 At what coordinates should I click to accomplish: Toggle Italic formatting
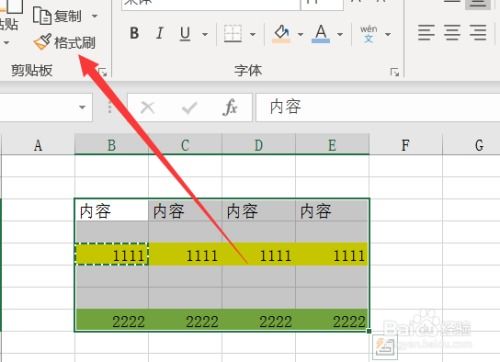click(160, 33)
